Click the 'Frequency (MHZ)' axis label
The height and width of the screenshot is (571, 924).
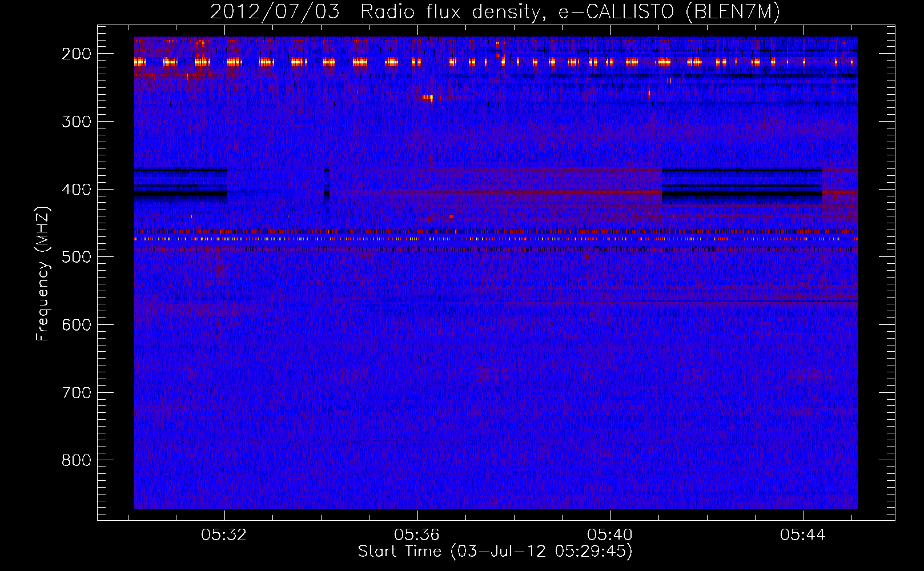point(43,274)
